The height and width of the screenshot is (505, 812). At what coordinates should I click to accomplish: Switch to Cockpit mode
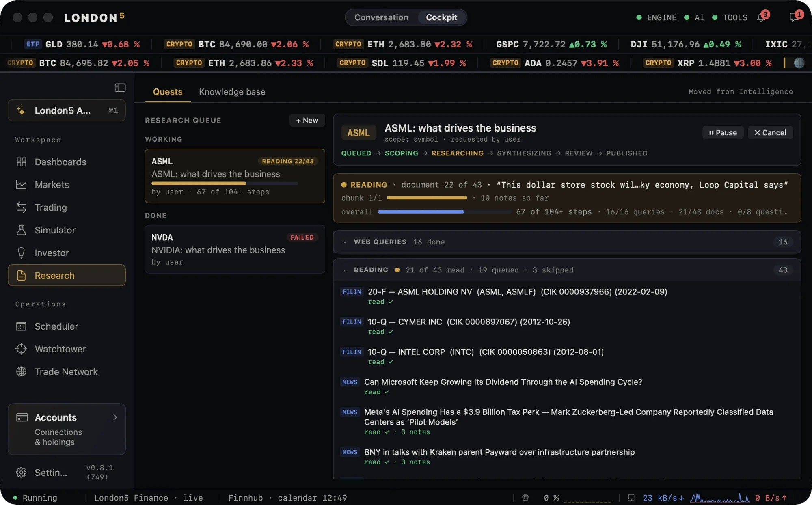pos(441,17)
